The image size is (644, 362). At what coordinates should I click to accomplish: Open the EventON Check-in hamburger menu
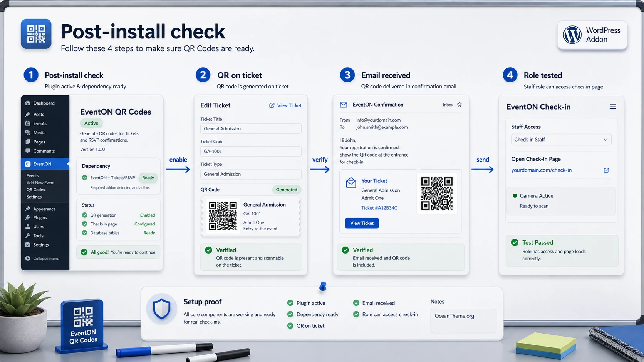613,107
